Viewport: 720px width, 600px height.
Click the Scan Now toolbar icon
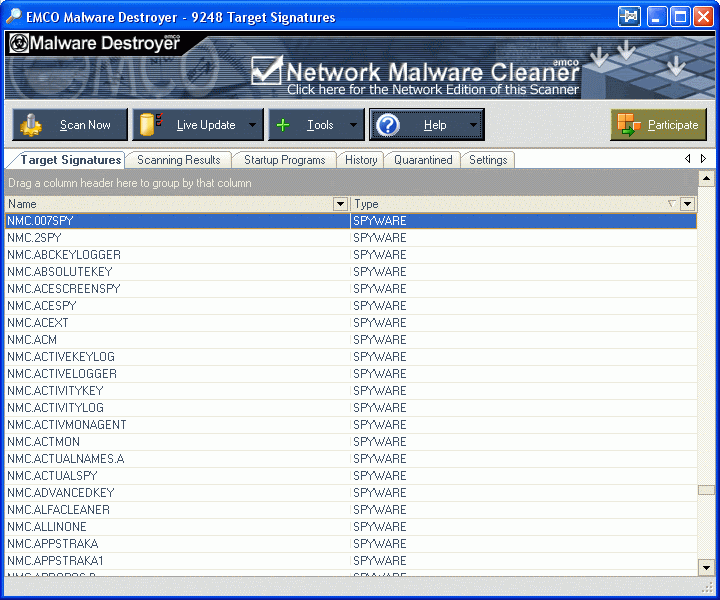32,125
